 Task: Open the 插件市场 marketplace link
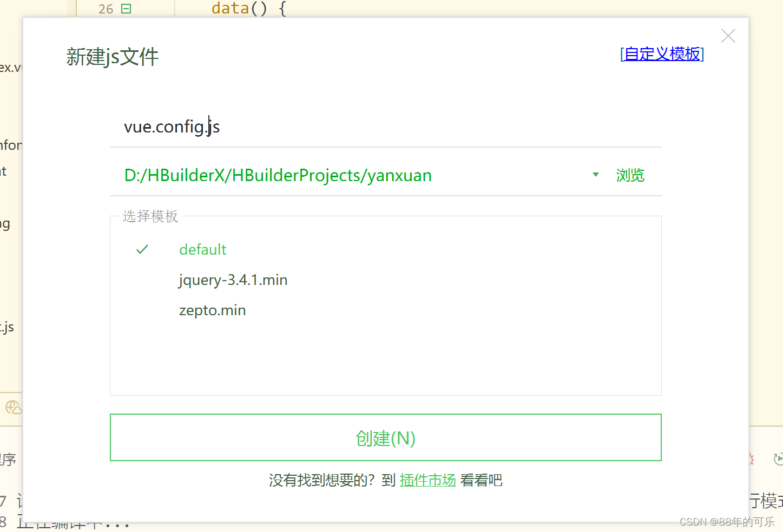click(427, 480)
